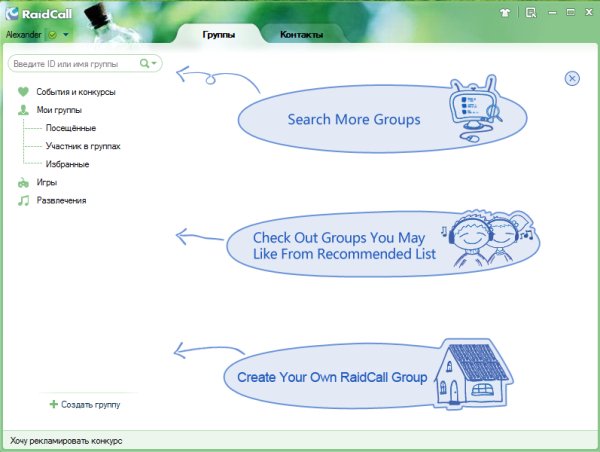600x452 pixels.
Task: Maximize the RaidCall window
Action: click(571, 13)
